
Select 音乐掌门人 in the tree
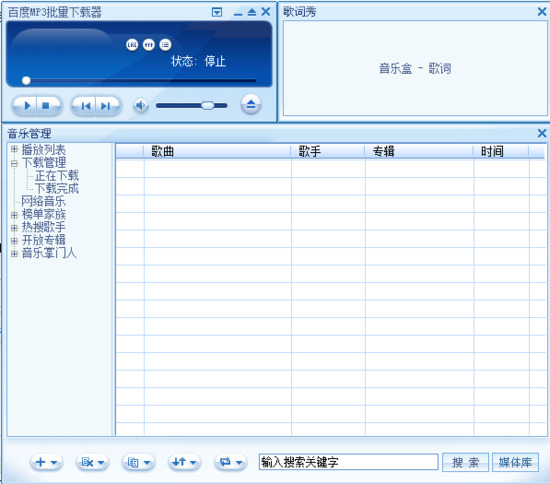[49, 253]
